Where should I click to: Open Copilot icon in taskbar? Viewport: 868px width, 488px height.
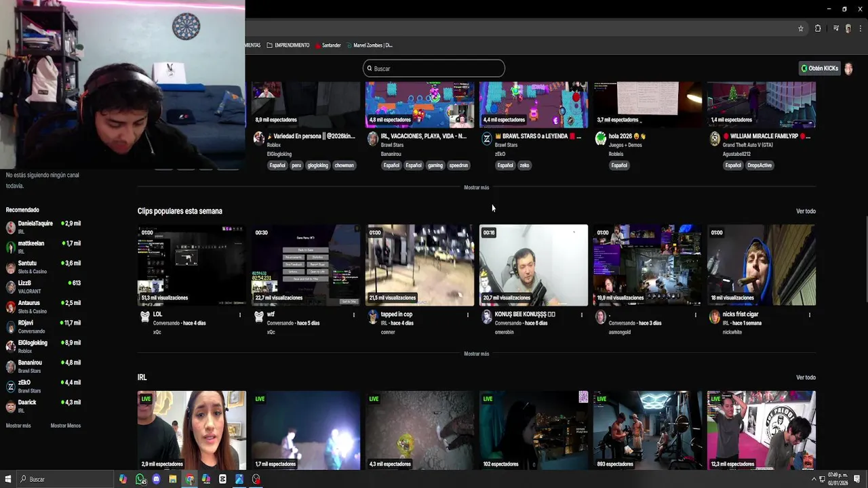click(x=123, y=479)
